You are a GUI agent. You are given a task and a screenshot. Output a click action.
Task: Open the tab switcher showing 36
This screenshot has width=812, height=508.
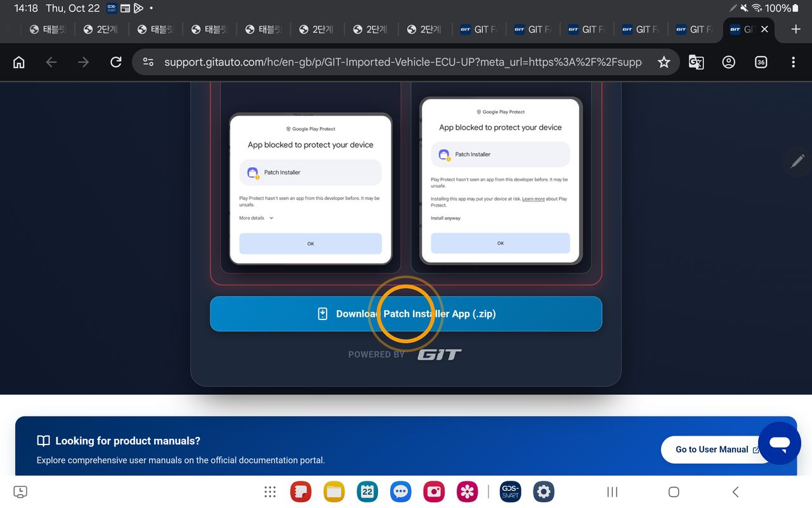click(x=761, y=62)
